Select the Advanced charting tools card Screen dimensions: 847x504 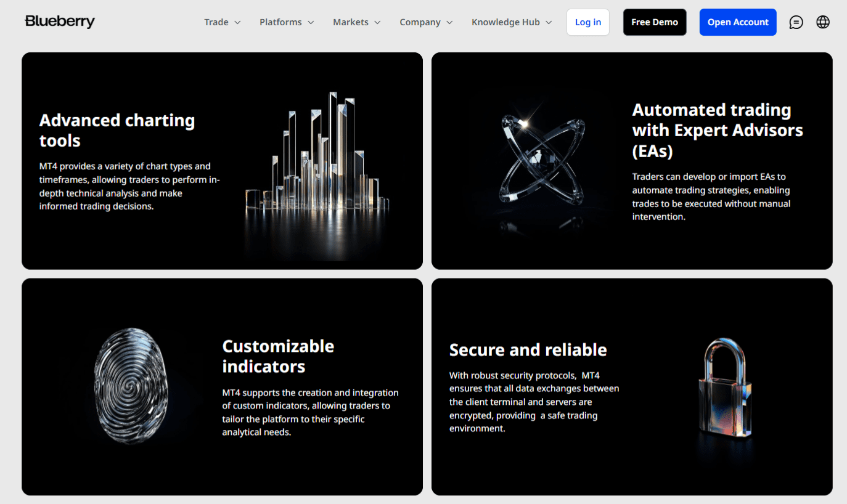pyautogui.click(x=222, y=160)
